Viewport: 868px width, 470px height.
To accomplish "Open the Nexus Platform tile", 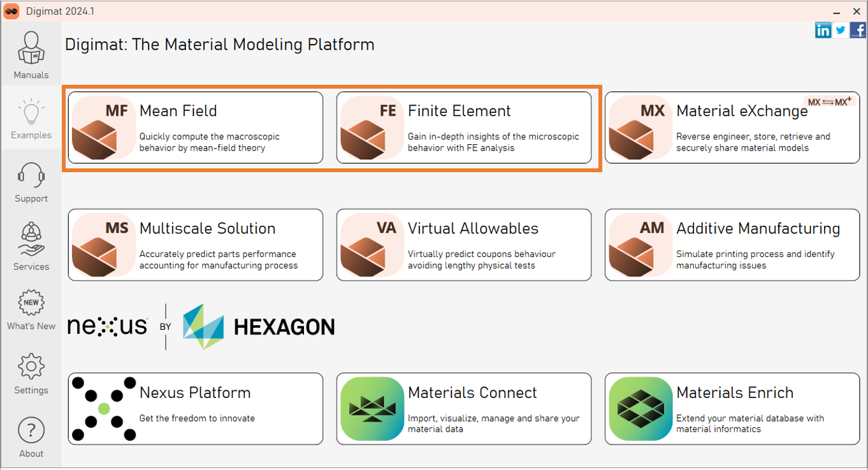I will [x=195, y=409].
